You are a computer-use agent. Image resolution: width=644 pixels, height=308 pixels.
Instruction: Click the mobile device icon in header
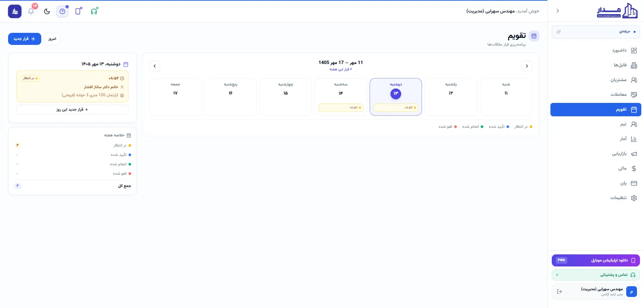click(78, 11)
